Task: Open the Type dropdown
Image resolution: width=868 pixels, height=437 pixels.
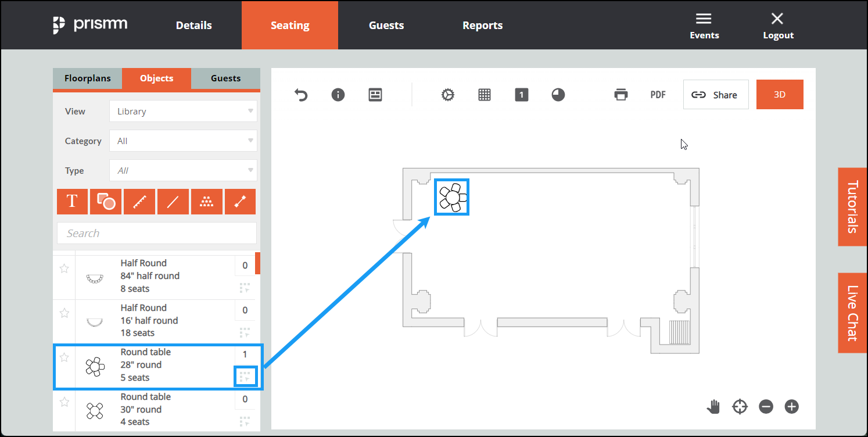Action: click(x=183, y=170)
